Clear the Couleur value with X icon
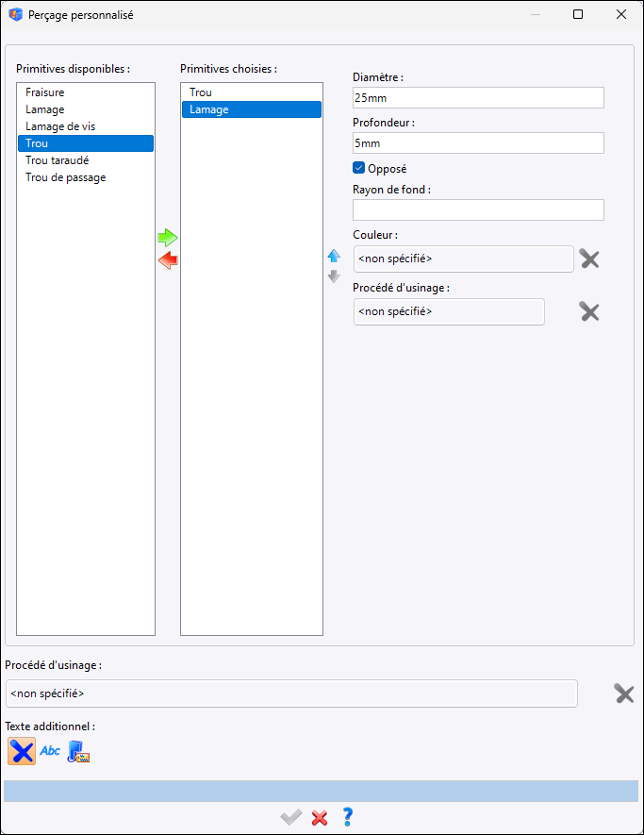644x835 pixels. pyautogui.click(x=589, y=259)
